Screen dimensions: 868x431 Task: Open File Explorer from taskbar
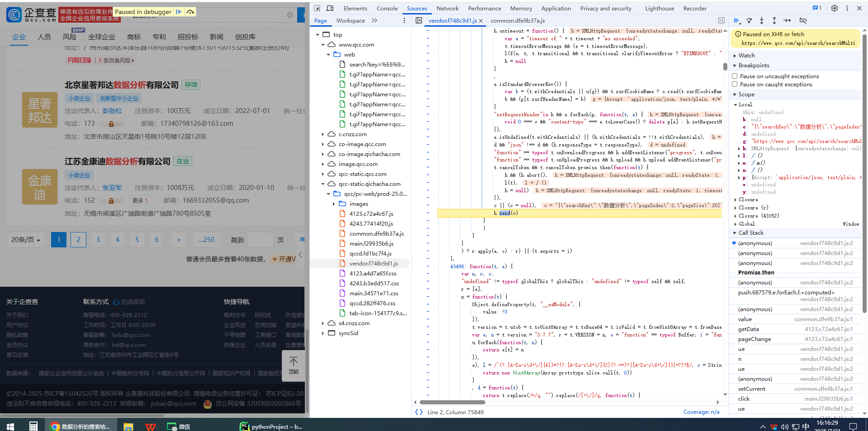(128, 426)
